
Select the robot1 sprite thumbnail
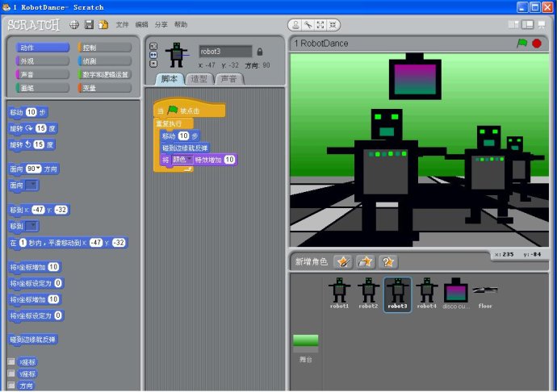click(x=339, y=294)
